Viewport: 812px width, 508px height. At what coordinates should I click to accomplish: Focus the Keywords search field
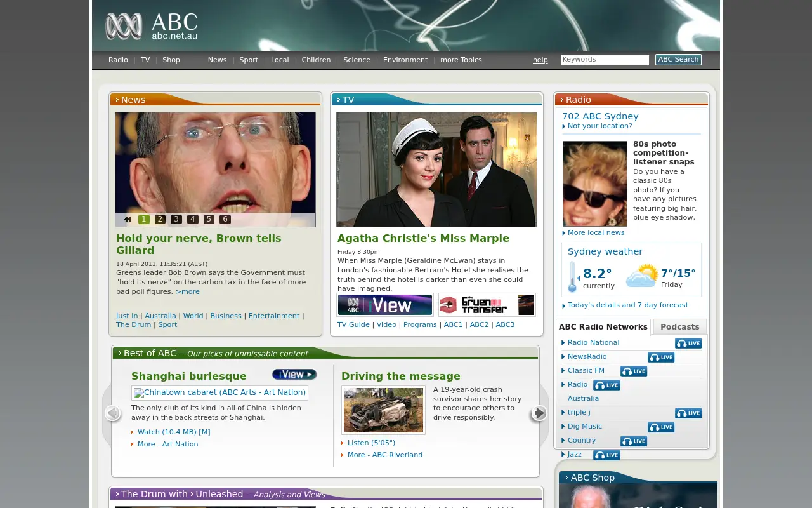[x=605, y=60]
